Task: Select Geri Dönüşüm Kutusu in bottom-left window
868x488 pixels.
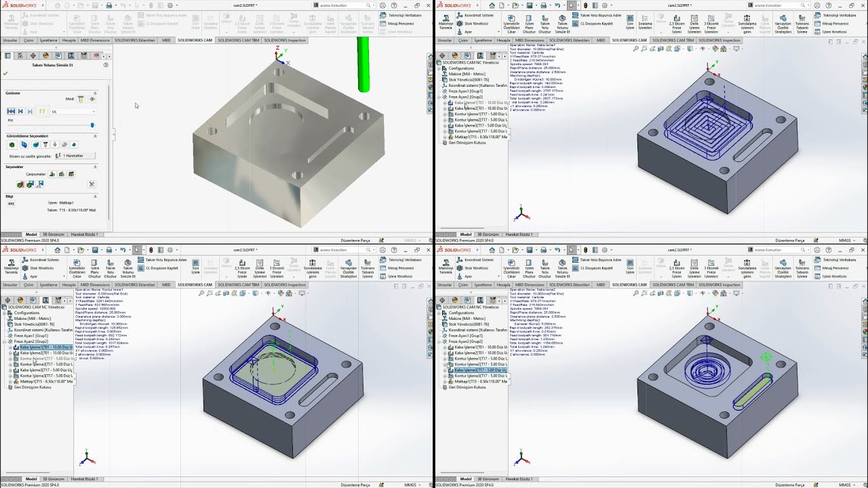Action: (x=30, y=387)
